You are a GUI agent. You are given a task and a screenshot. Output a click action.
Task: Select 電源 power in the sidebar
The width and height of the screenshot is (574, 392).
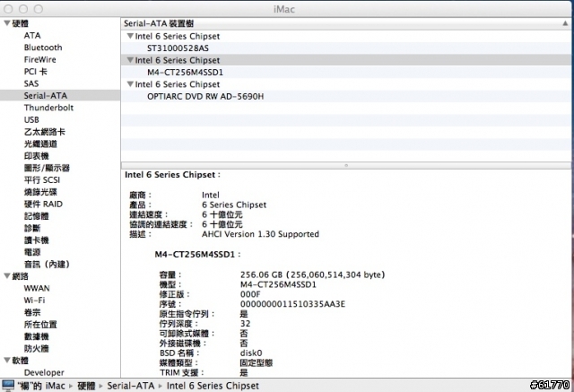[x=32, y=252]
